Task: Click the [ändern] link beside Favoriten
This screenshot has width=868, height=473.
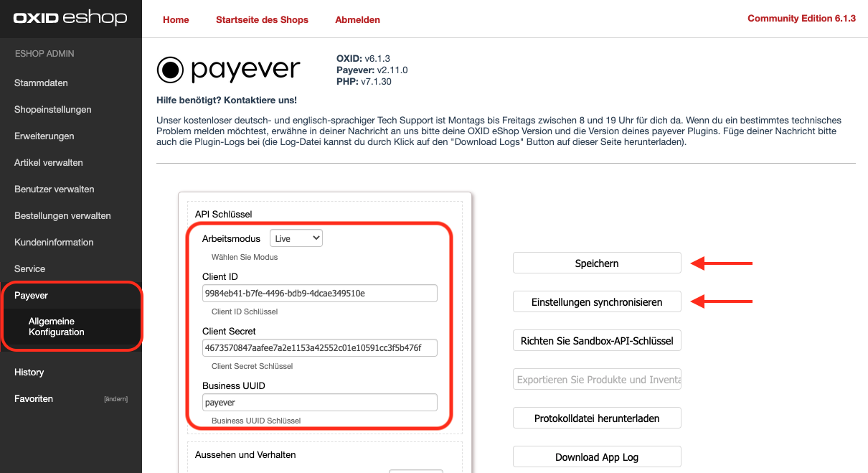Action: pyautogui.click(x=115, y=399)
